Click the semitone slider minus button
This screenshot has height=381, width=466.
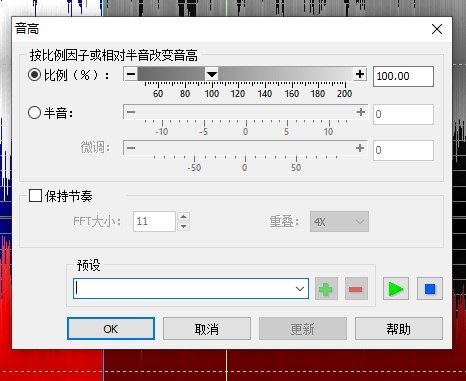[131, 112]
